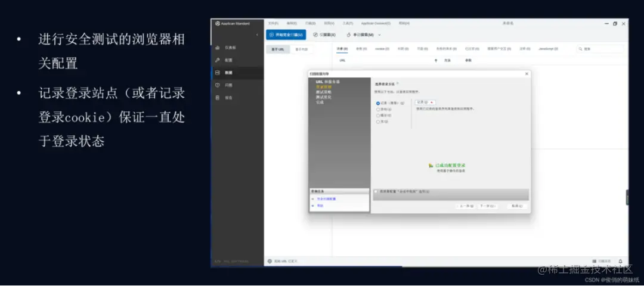Select the cookie (0) tab

pos(383,48)
